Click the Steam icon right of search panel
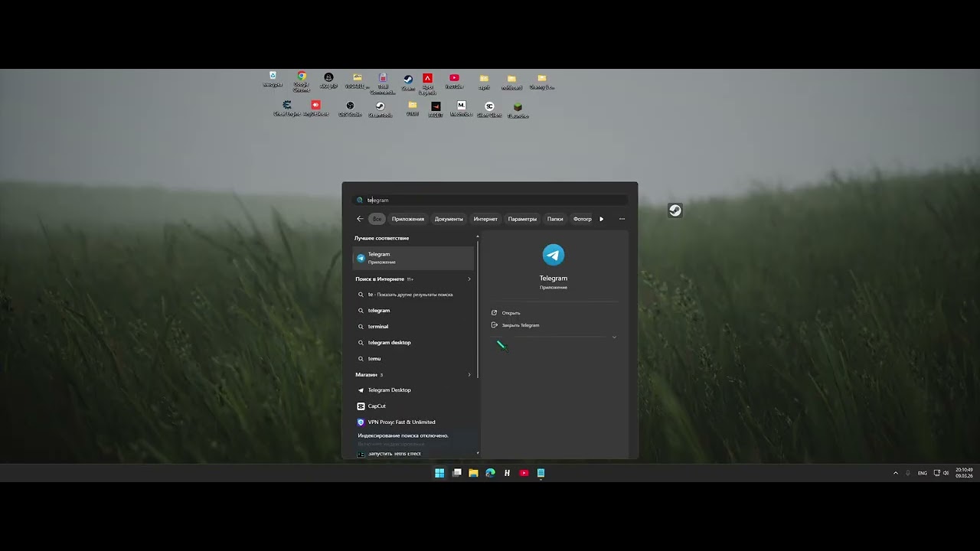980x551 pixels. click(675, 210)
